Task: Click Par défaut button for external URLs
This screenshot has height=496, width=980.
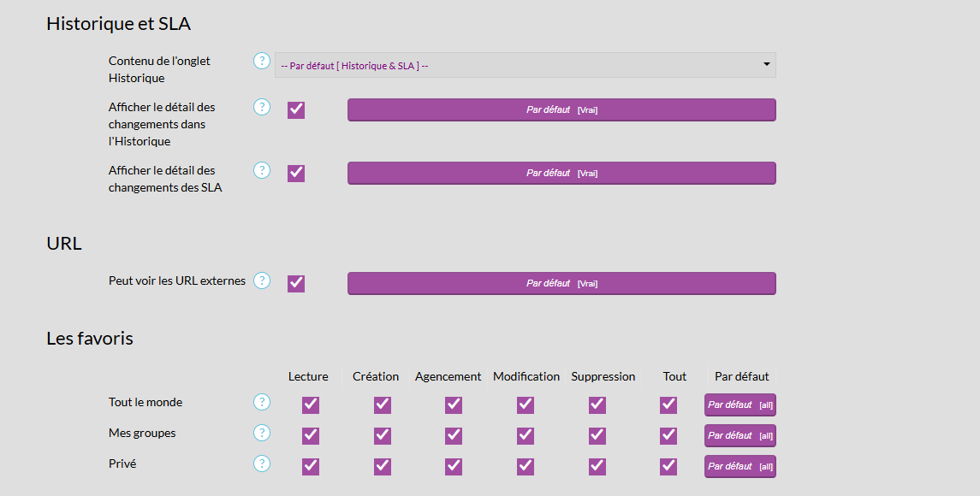Action: click(561, 284)
